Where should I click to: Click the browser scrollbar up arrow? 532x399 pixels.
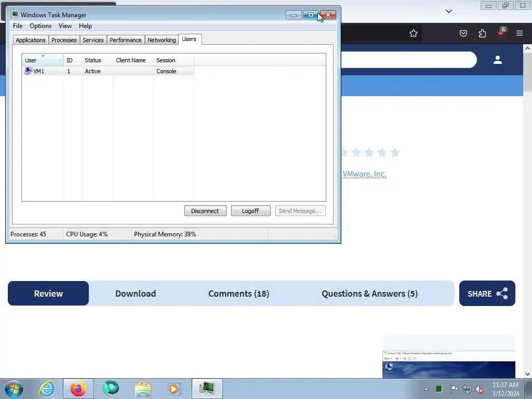(x=528, y=48)
